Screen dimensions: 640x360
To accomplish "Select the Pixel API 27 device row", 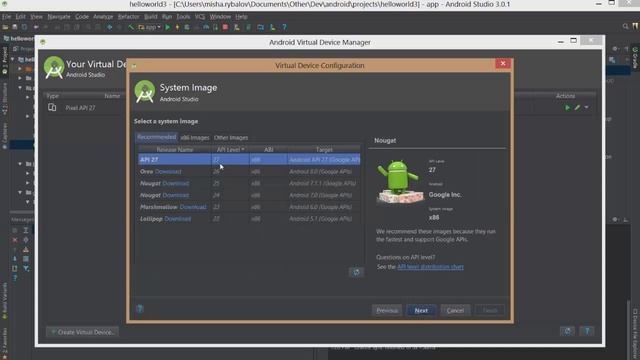I will [x=320, y=107].
